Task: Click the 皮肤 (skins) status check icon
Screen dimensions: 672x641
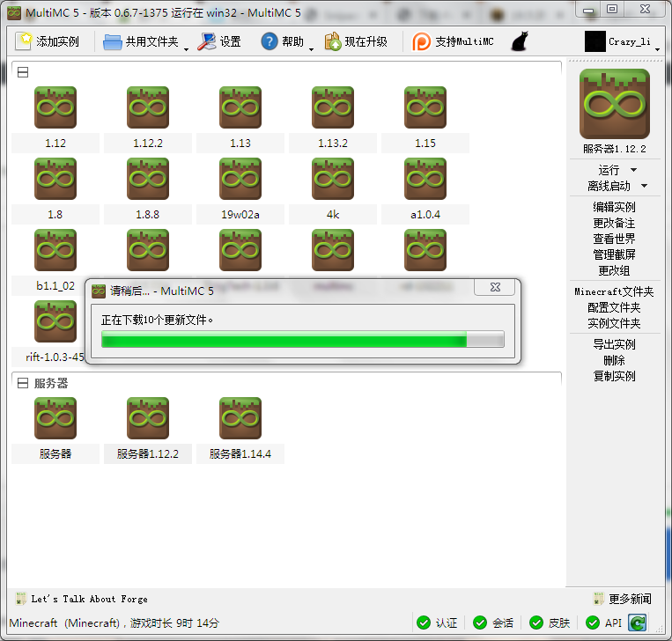Action: pyautogui.click(x=536, y=623)
